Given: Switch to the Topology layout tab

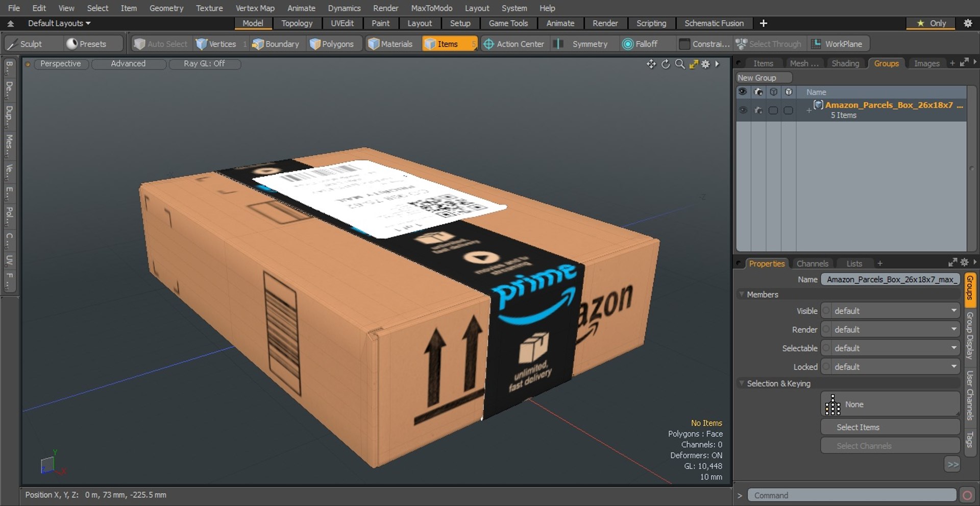Looking at the screenshot, I should [297, 23].
